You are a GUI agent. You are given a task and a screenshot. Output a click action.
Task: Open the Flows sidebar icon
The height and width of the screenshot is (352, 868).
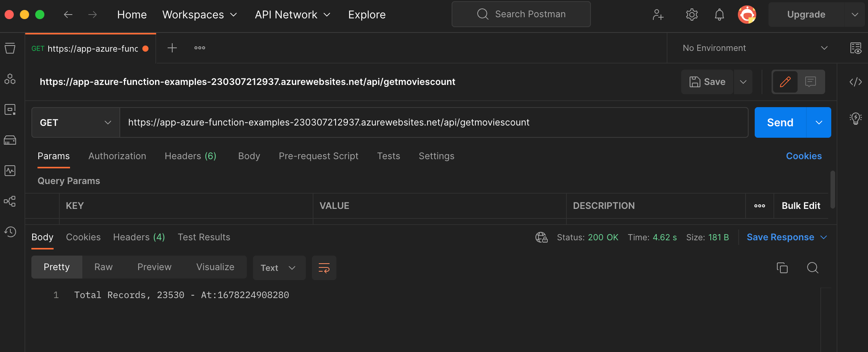[x=10, y=202]
